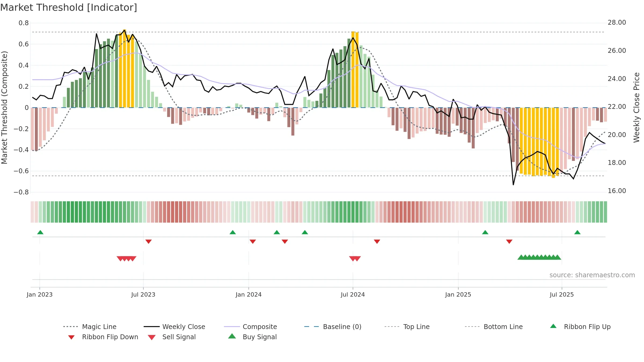This screenshot has height=362, width=644.
Task: Toggle the Magic Line legend entry
Action: tap(90, 327)
